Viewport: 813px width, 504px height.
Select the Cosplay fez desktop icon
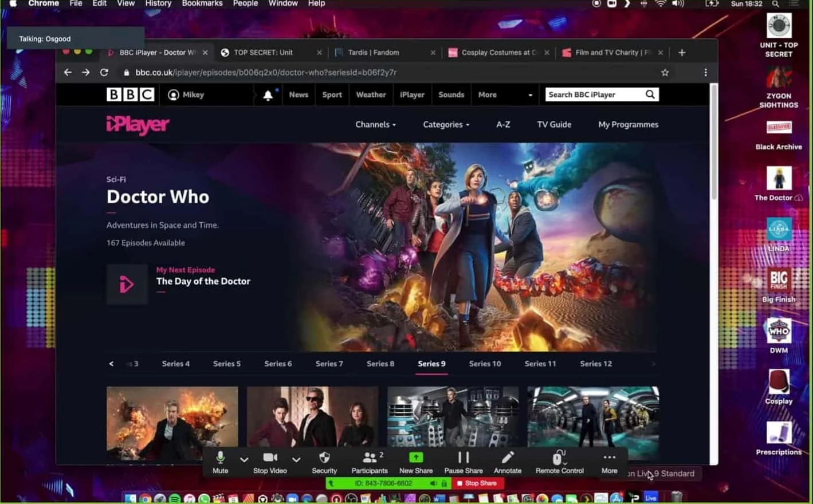click(779, 387)
